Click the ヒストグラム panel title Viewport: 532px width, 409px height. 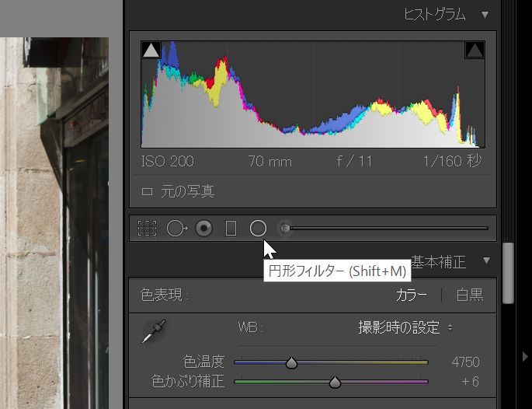[435, 15]
